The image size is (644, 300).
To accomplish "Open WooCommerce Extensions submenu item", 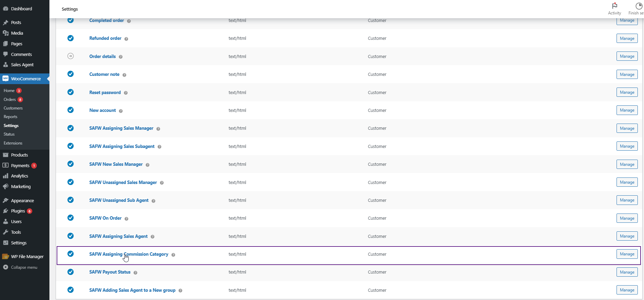I will (13, 143).
